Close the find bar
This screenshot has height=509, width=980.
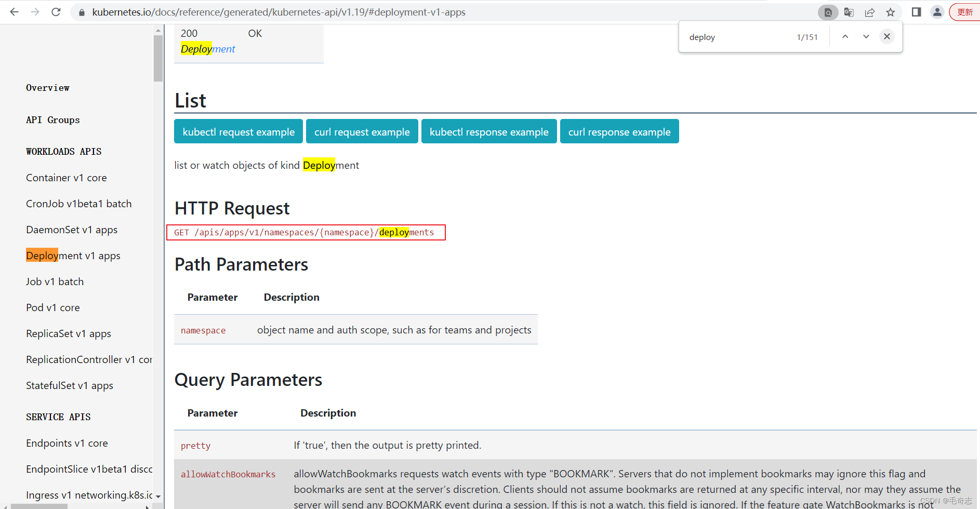coord(887,36)
